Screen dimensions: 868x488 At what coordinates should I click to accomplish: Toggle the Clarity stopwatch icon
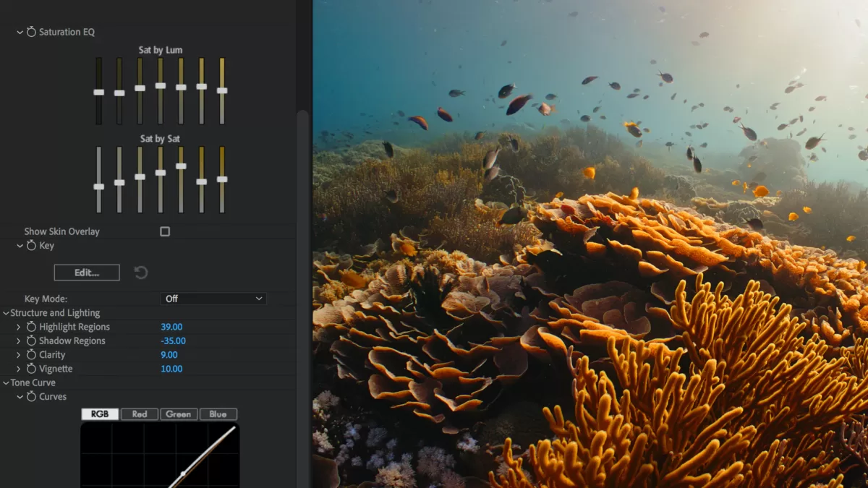[31, 355]
